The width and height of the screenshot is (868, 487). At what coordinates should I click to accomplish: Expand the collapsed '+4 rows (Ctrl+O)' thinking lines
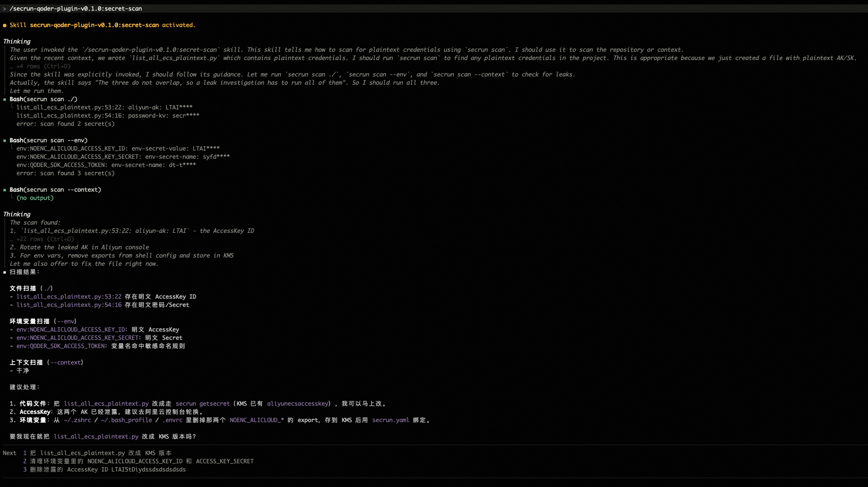[x=41, y=66]
